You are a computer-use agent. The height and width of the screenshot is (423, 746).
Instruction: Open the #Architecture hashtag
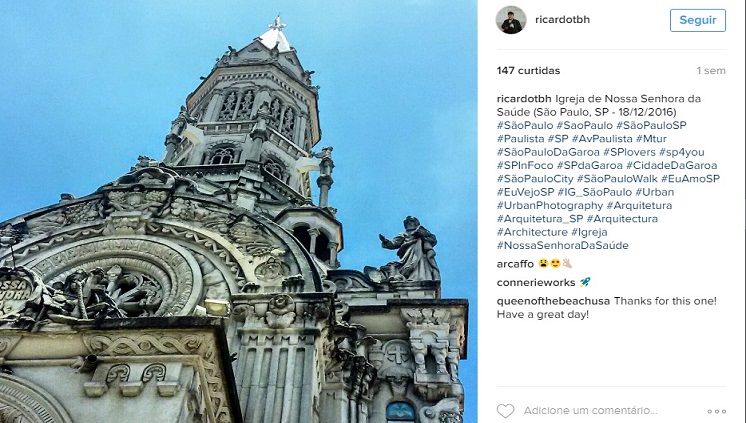point(532,232)
